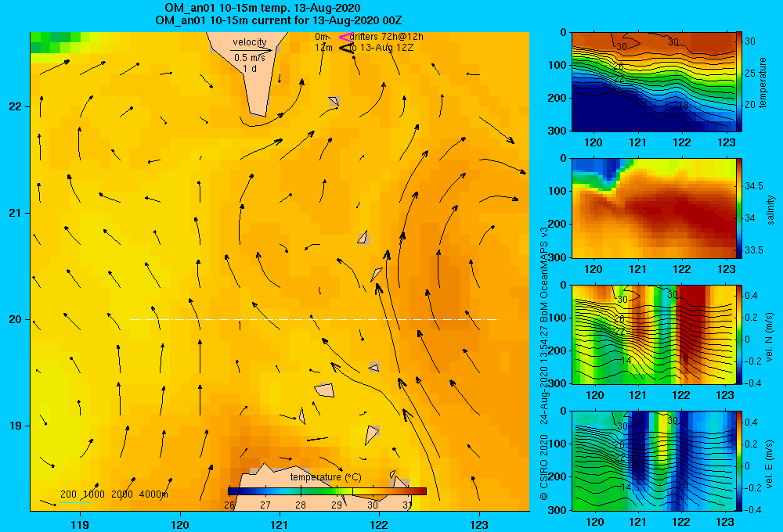Click the velocity scale reference arrow
The height and width of the screenshot is (532, 783).
251,50
